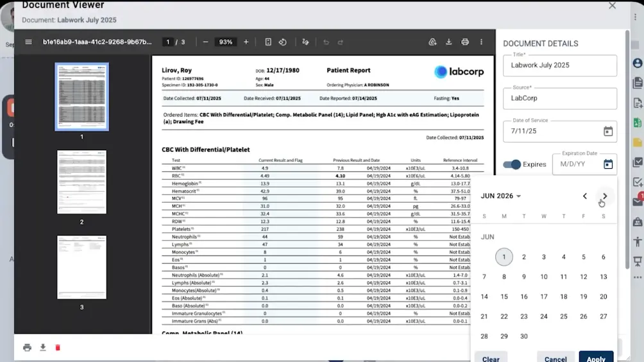Click the 'WBC' test row label
Screen dimensions: 644x362
click(x=176, y=168)
